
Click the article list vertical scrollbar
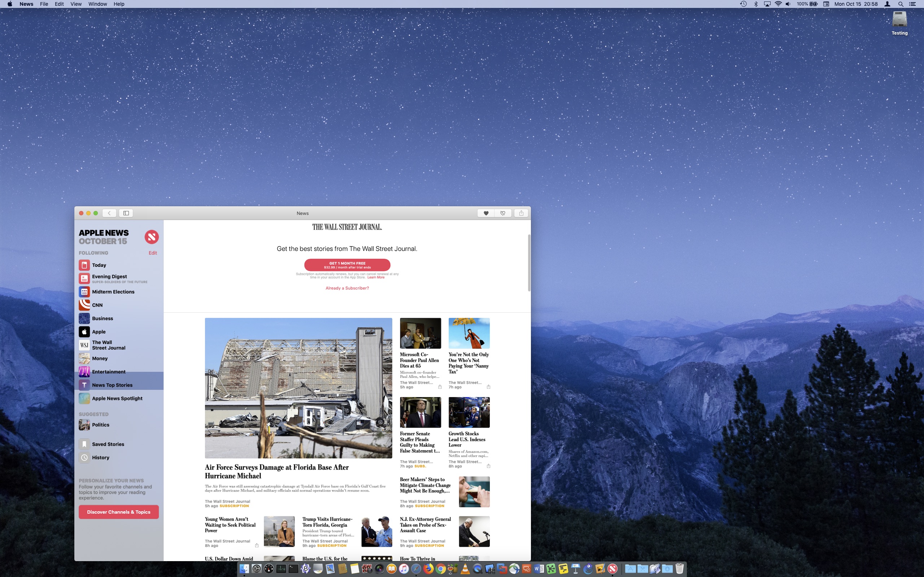point(529,263)
